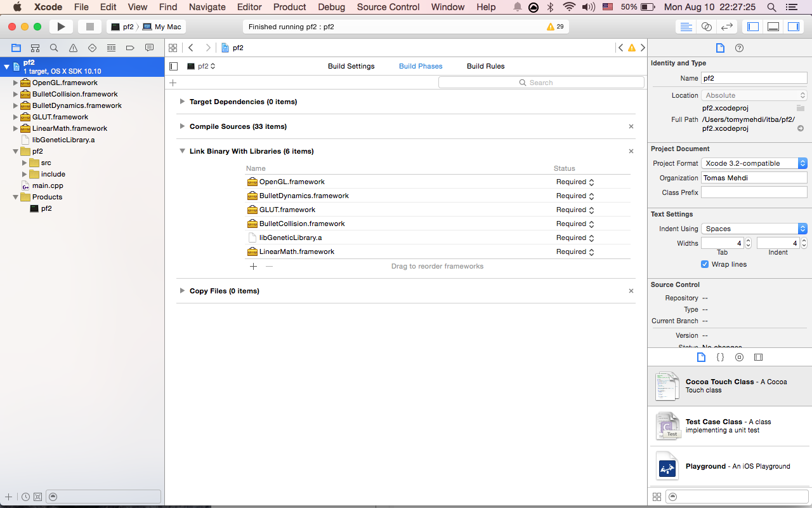
Task: Toggle the Debug area
Action: point(773,27)
